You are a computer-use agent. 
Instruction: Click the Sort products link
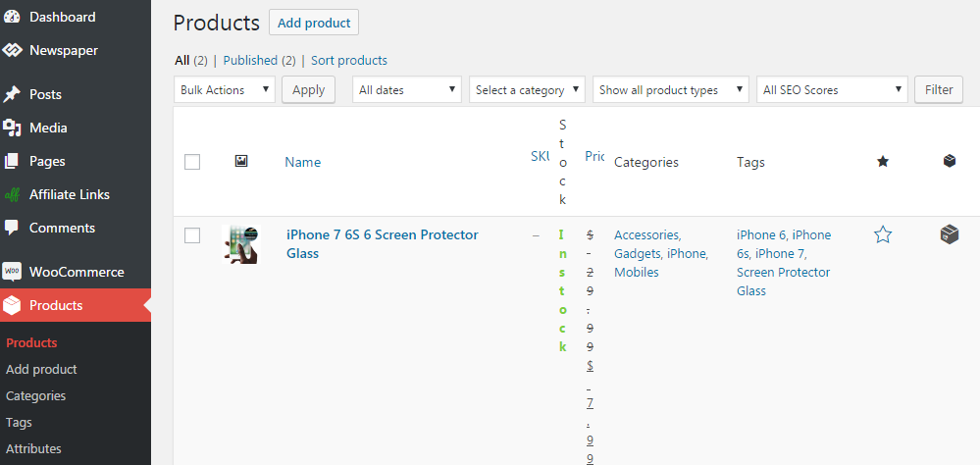coord(349,61)
